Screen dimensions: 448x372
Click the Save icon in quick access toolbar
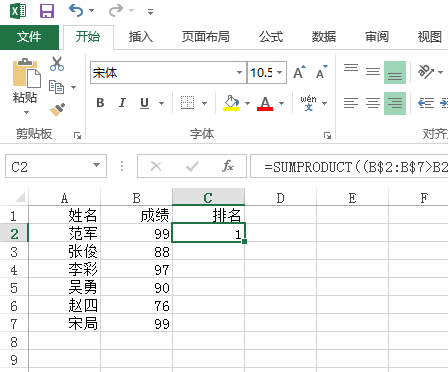point(47,11)
